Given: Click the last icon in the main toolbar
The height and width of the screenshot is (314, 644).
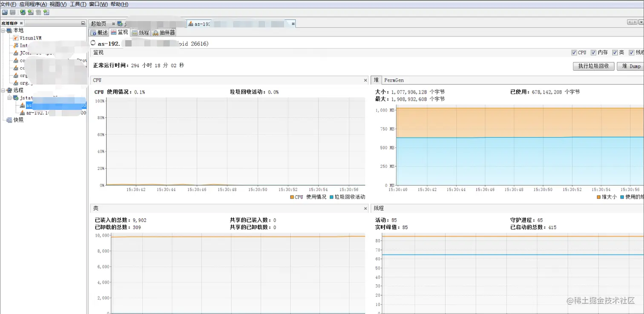Looking at the screenshot, I should tap(46, 12).
